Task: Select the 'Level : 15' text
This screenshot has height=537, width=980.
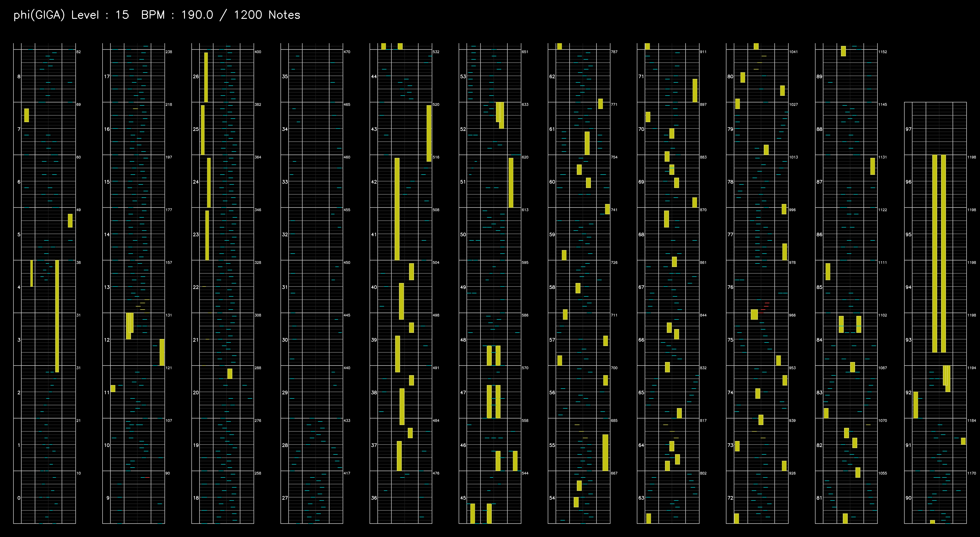Action: pos(100,15)
